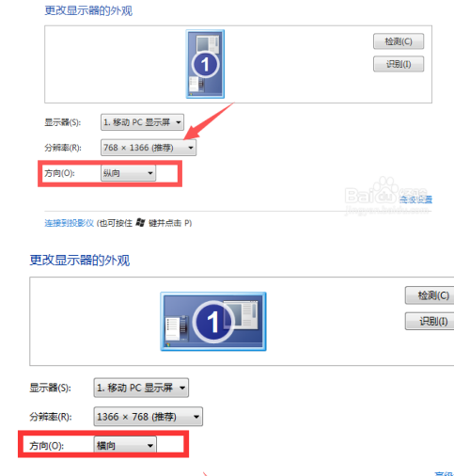Select the landscape-oriented monitor preview
The width and height of the screenshot is (454, 476).
[213, 322]
